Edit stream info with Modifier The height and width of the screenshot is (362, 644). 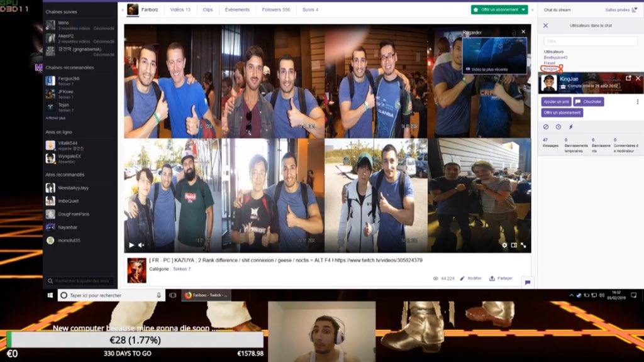471,278
